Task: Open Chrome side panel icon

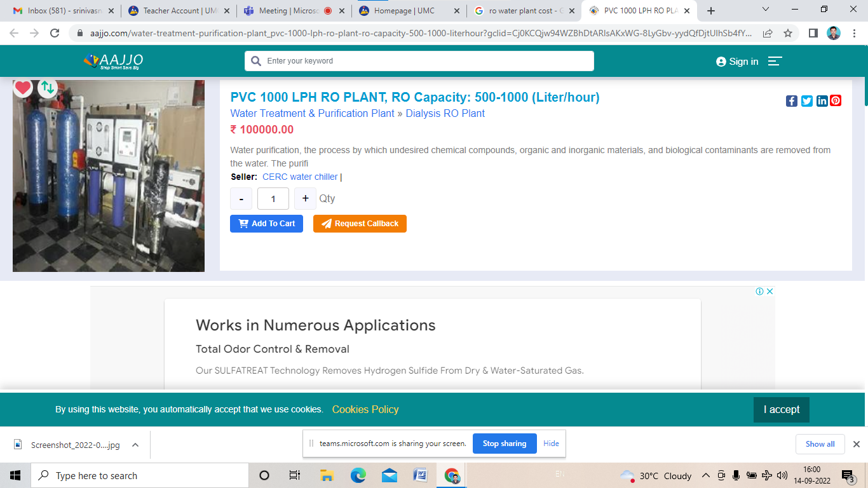Action: pos(813,33)
